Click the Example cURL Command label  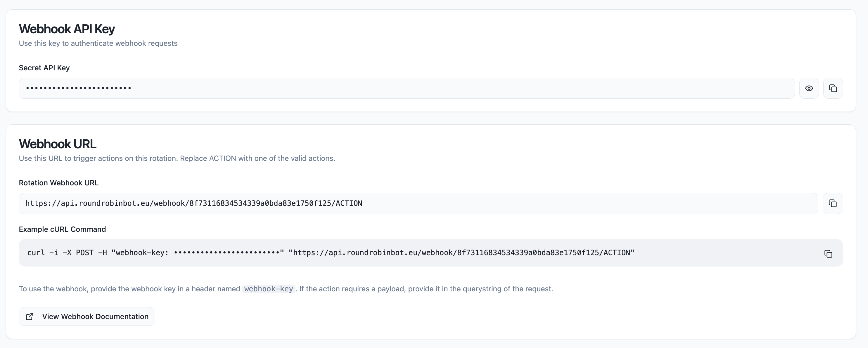[x=62, y=229]
